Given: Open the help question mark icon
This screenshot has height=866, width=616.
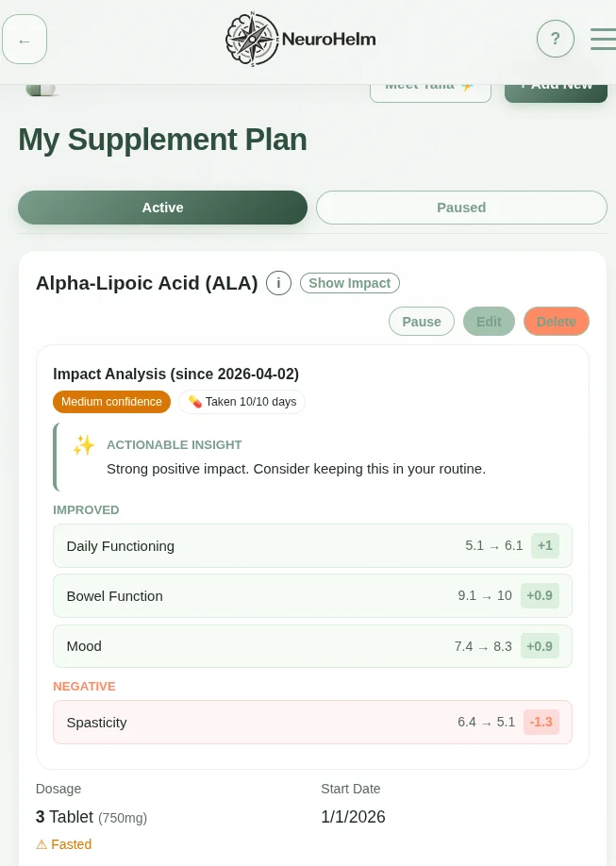Looking at the screenshot, I should coord(556,39).
